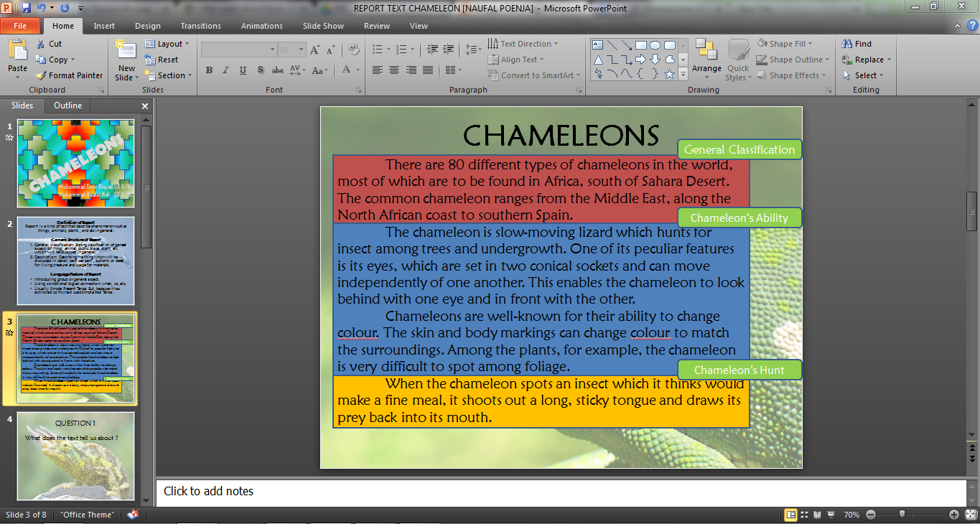Select the Text Box shape in shapes gallery

click(598, 45)
